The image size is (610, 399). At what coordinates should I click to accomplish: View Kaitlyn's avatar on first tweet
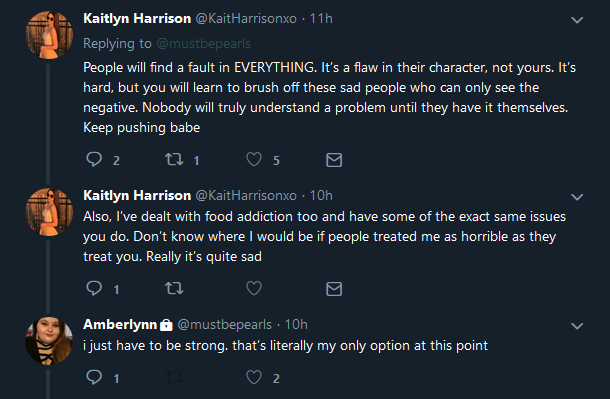pyautogui.click(x=49, y=35)
